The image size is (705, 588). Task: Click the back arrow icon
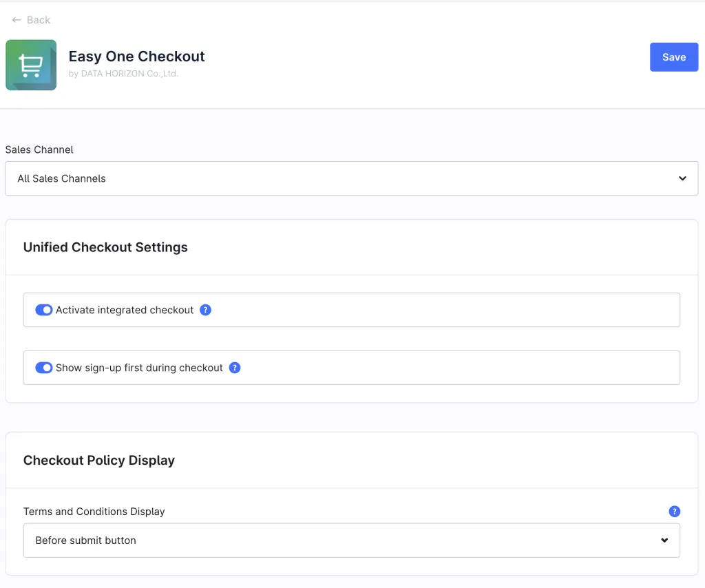(x=17, y=20)
